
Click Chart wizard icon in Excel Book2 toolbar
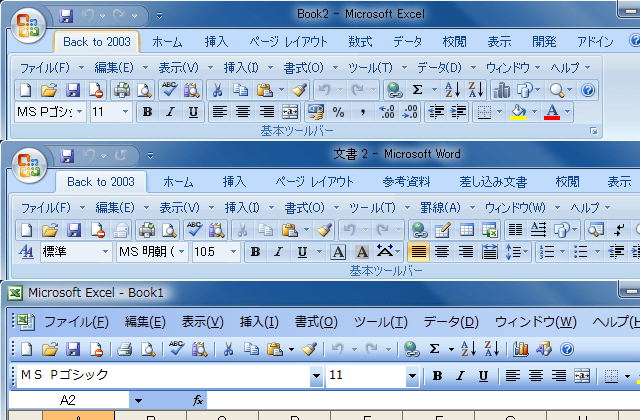coord(501,90)
